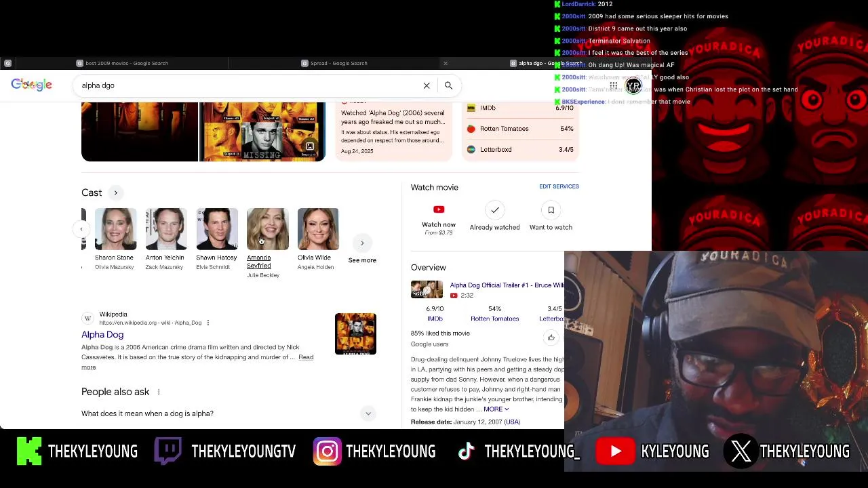Play the Alpha Dog Official Trailer thumbnail
This screenshot has height=488, width=868.
[427, 289]
